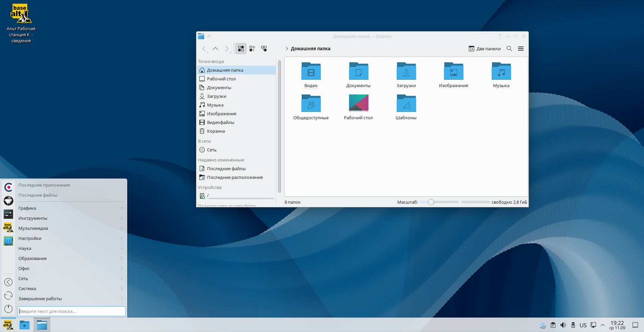Image resolution: width=644 pixels, height=332 pixels.
Task: Open Dolphin's search magnifier
Action: tap(509, 49)
